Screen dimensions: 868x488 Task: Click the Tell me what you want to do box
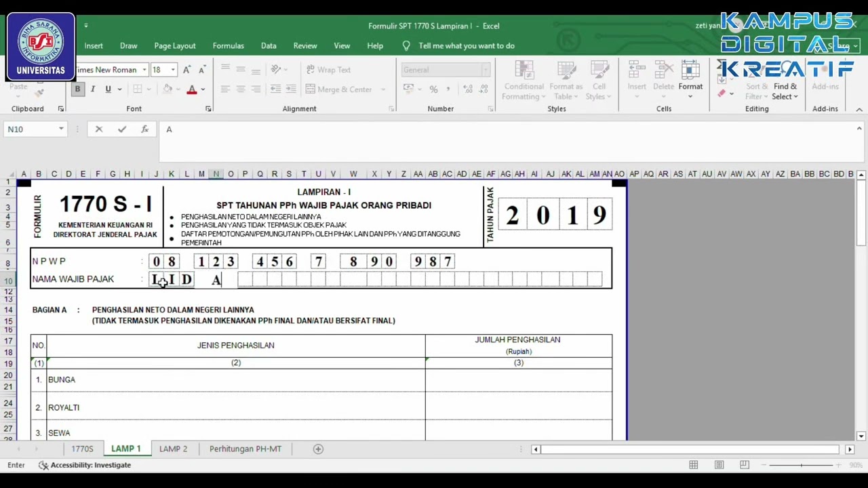pyautogui.click(x=459, y=45)
